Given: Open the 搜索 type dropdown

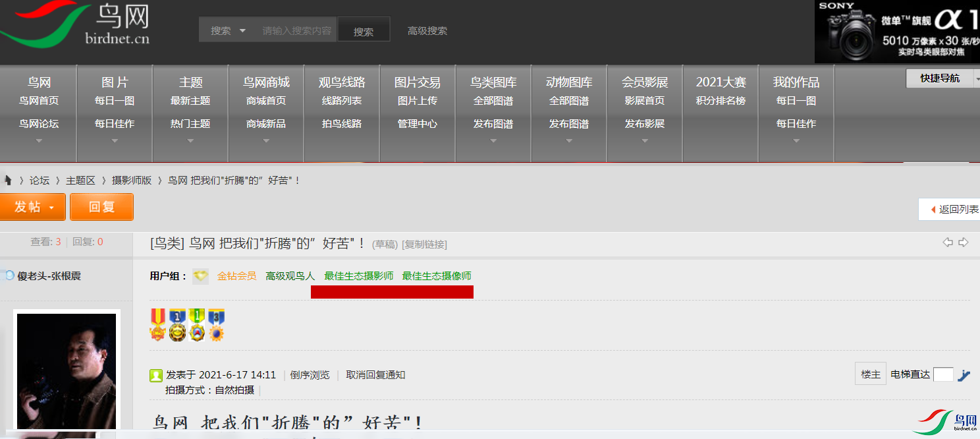Looking at the screenshot, I should 228,30.
